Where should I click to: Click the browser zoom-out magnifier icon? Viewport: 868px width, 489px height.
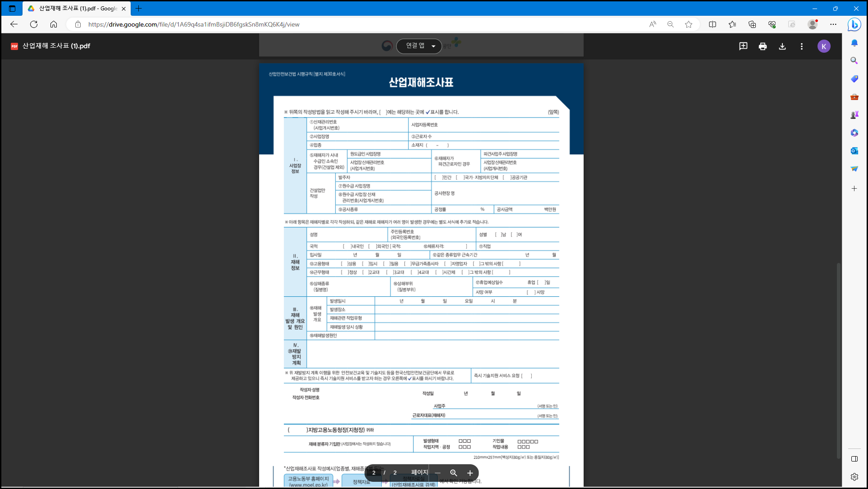click(x=671, y=24)
